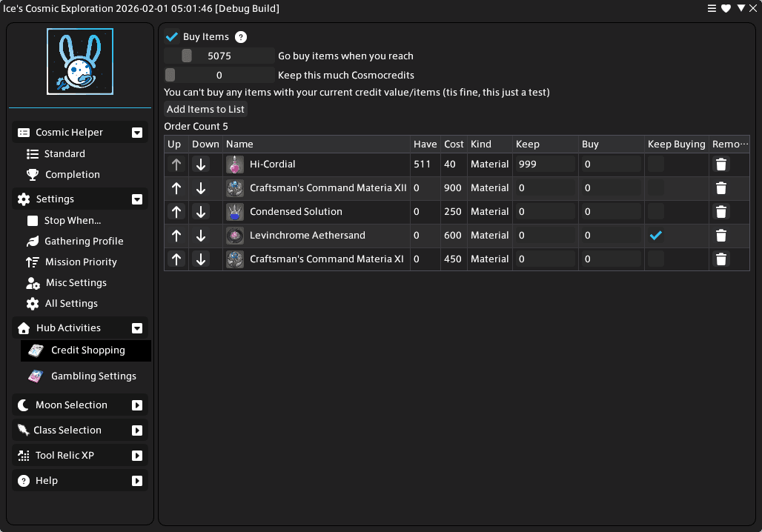Click the Mission Priority sorting icon

point(33,262)
